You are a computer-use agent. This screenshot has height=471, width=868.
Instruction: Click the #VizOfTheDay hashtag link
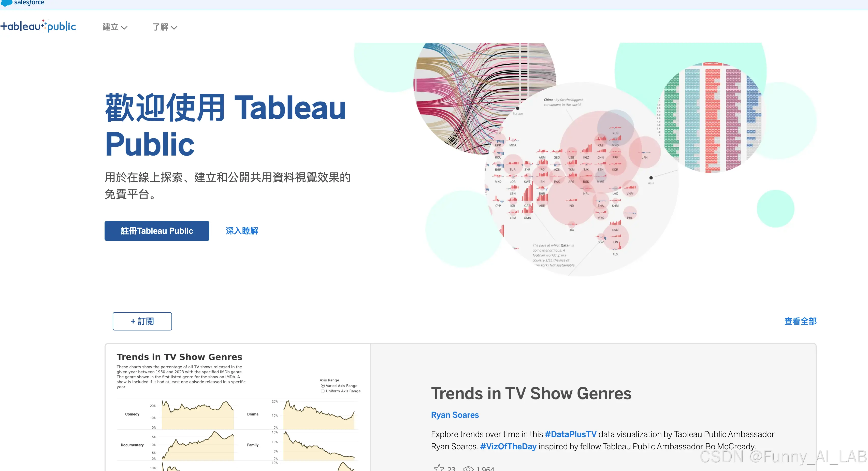[508, 446]
